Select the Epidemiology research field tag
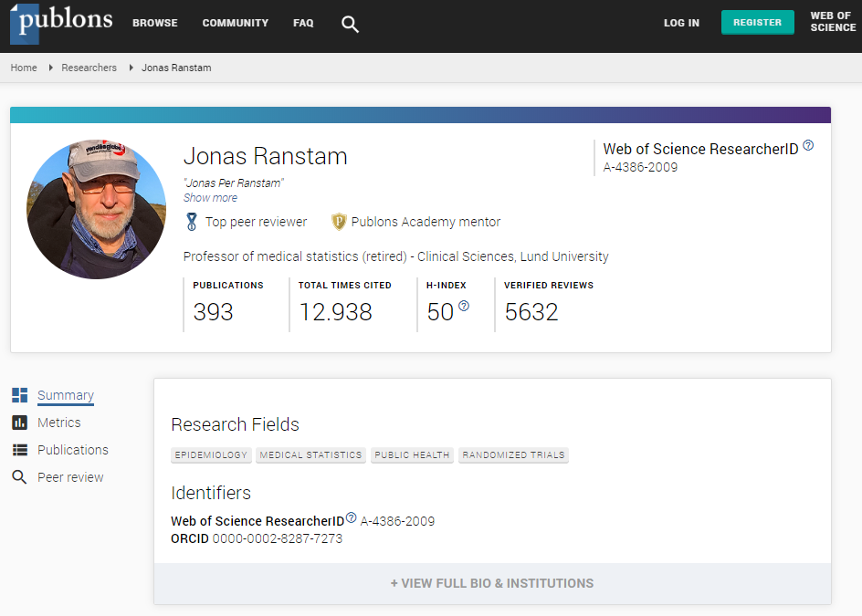The width and height of the screenshot is (862, 616). point(211,455)
